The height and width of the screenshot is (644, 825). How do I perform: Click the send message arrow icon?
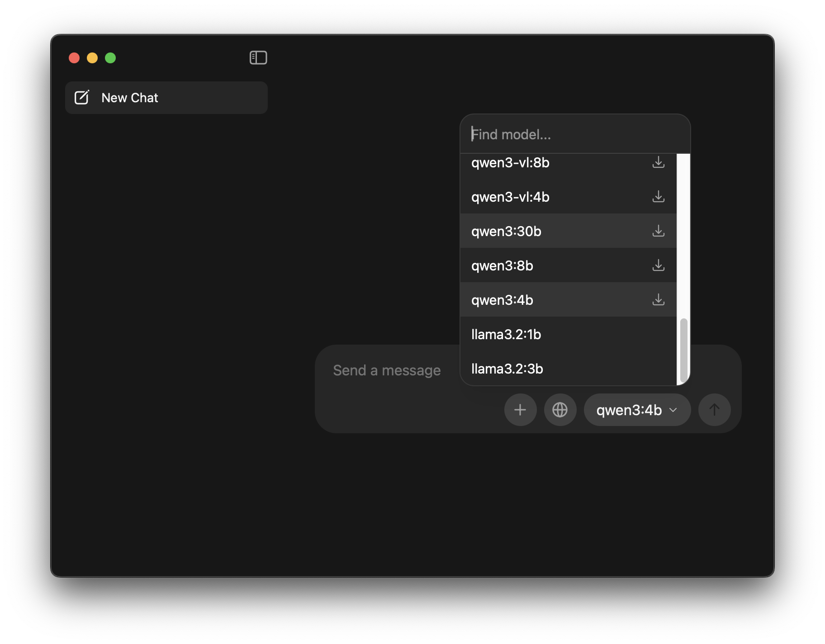tap(714, 410)
